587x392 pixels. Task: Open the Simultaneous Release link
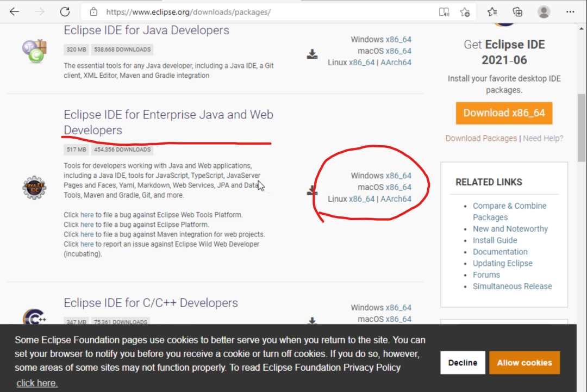pos(512,287)
